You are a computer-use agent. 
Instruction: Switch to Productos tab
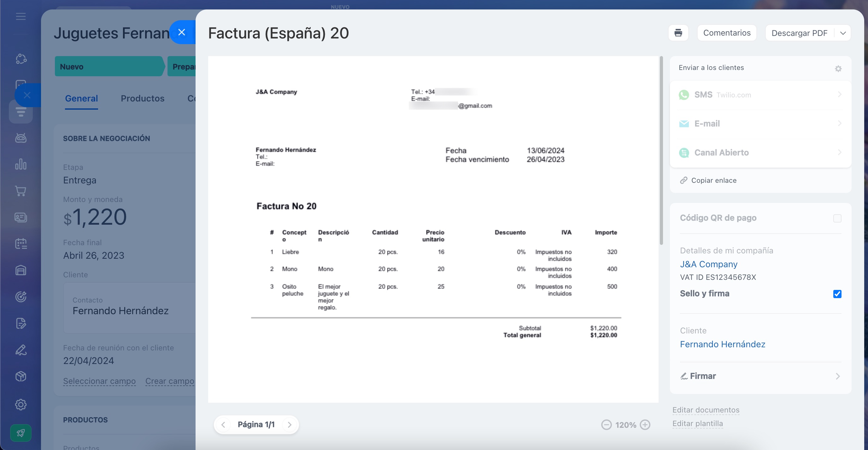[x=143, y=98]
